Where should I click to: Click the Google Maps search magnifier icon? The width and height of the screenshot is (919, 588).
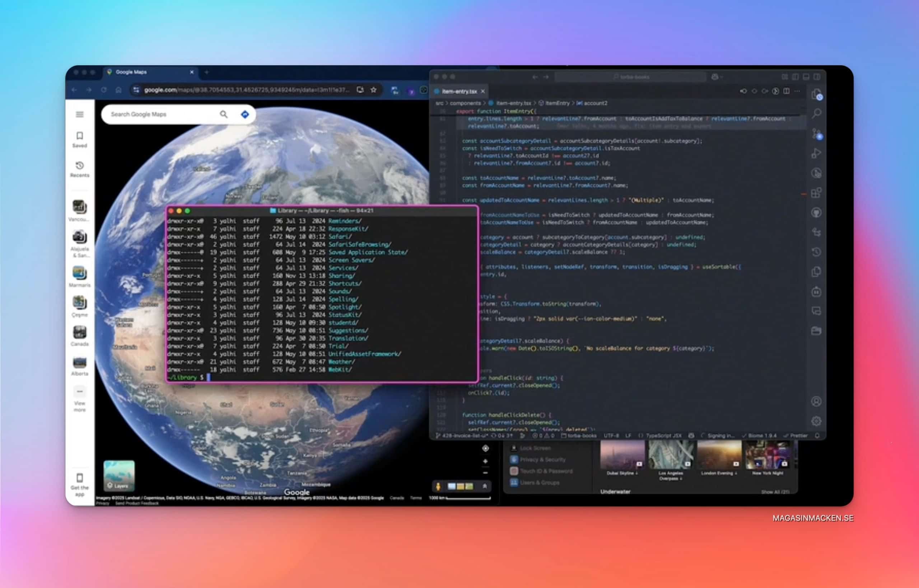coord(224,114)
